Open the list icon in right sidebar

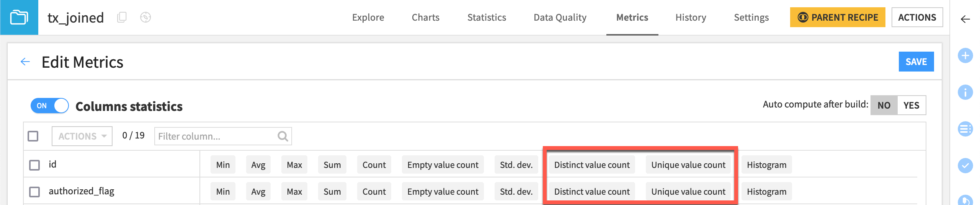pos(965,129)
